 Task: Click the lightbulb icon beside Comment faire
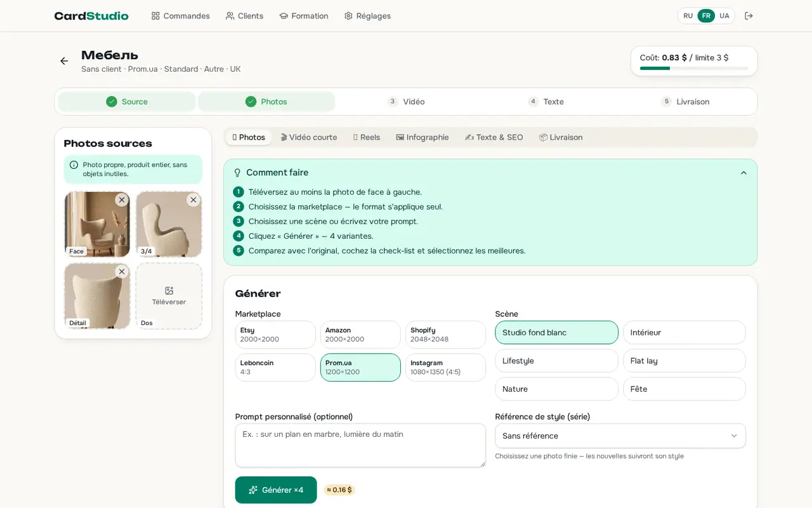238,173
